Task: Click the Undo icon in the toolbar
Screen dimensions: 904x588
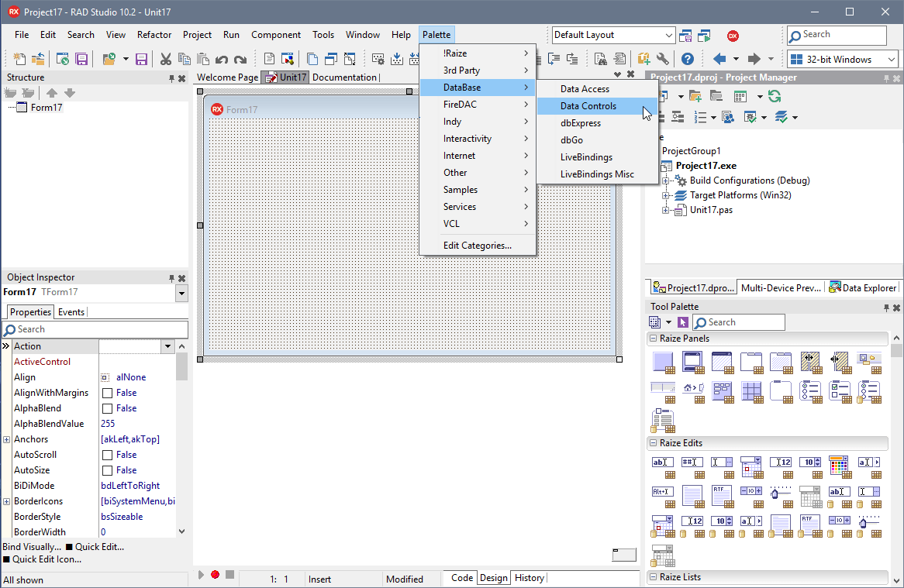Action: (223, 58)
